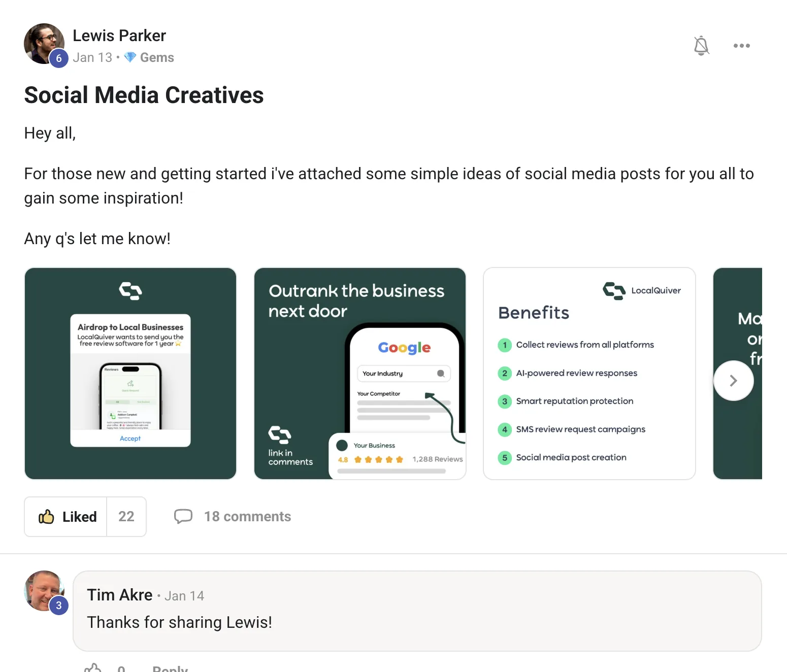Click Jan 14 comment date
Screen dimensions: 787x672
(184, 596)
